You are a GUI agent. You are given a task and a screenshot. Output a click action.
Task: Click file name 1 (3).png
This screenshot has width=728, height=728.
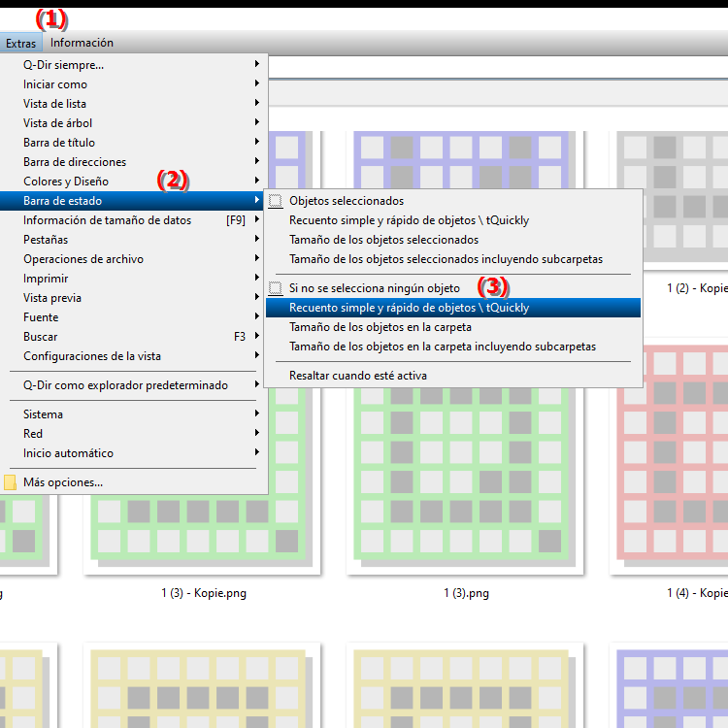click(x=466, y=593)
